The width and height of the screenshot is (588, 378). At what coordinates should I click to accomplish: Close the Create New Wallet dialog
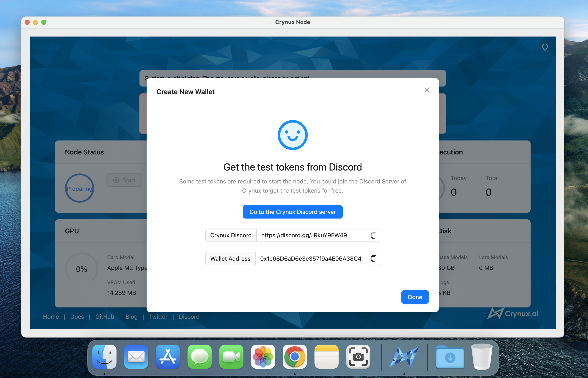tap(427, 90)
